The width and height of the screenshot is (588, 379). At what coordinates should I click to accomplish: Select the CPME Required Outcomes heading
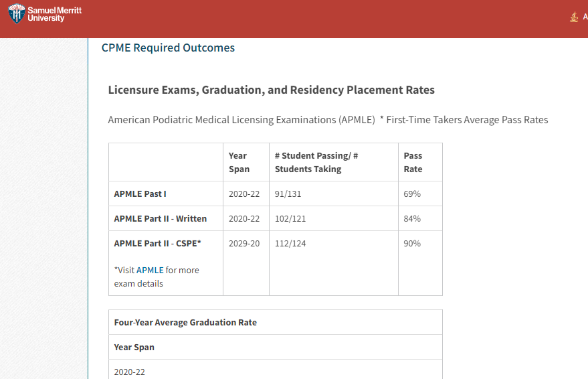pyautogui.click(x=168, y=48)
